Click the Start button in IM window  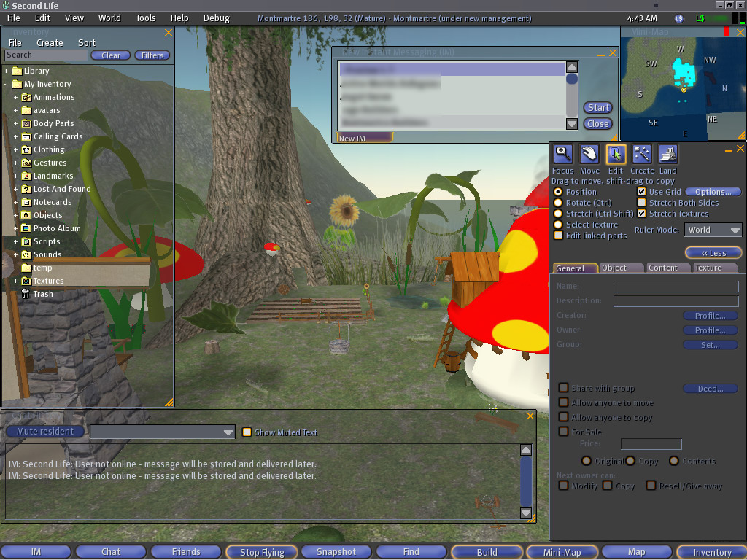coord(598,108)
